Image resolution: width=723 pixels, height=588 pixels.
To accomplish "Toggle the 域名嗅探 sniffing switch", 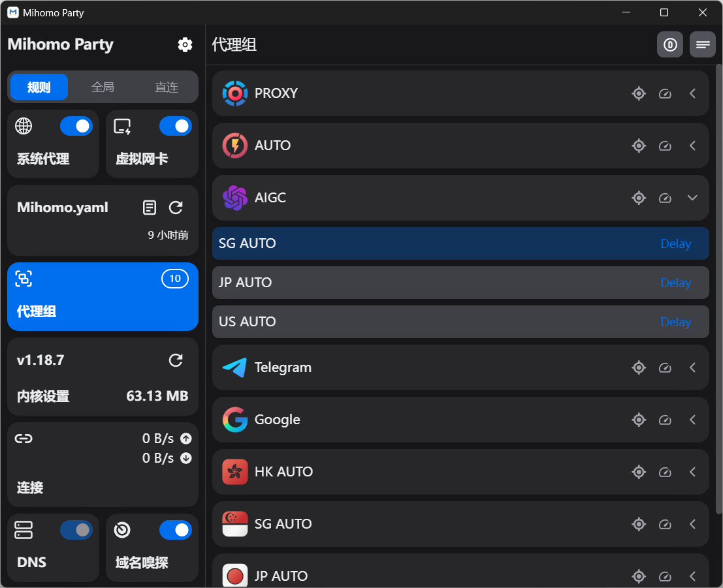I will (x=175, y=530).
